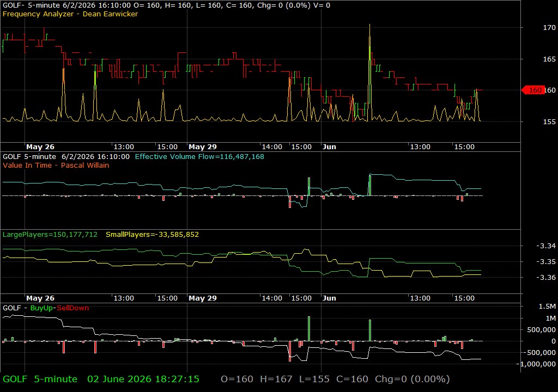Click the green 'BuyUp' legend label
This screenshot has width=558, height=392.
[x=41, y=308]
